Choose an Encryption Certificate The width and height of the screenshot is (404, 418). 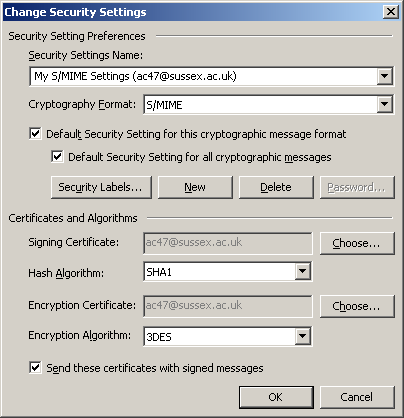point(357,306)
